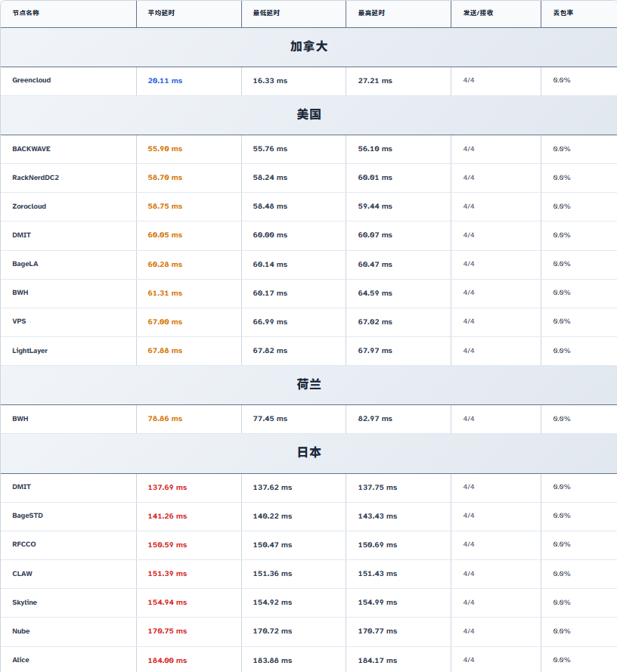
Task: Select the 最高延时 column header
Action: (x=371, y=13)
